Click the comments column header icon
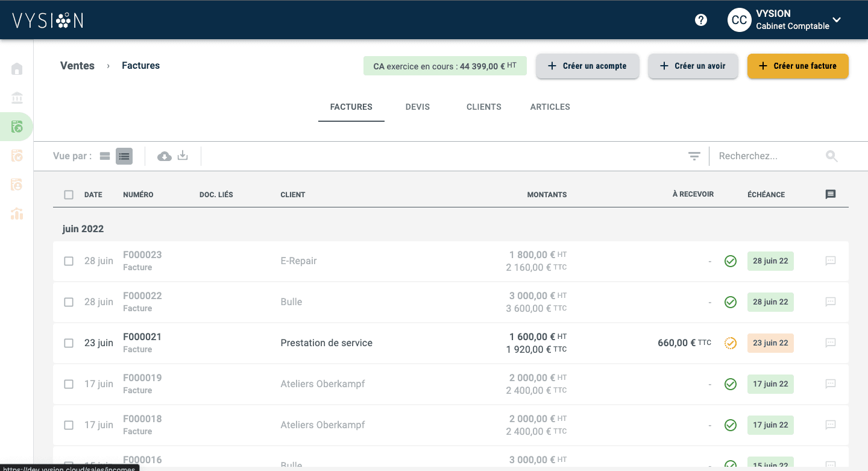This screenshot has width=868, height=471. pyautogui.click(x=831, y=194)
